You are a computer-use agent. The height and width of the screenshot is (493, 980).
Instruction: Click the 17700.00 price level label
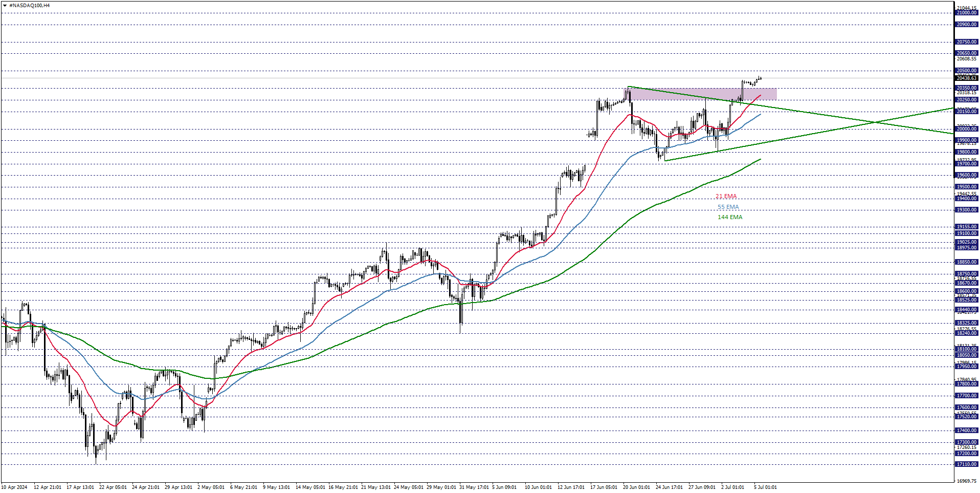click(967, 396)
